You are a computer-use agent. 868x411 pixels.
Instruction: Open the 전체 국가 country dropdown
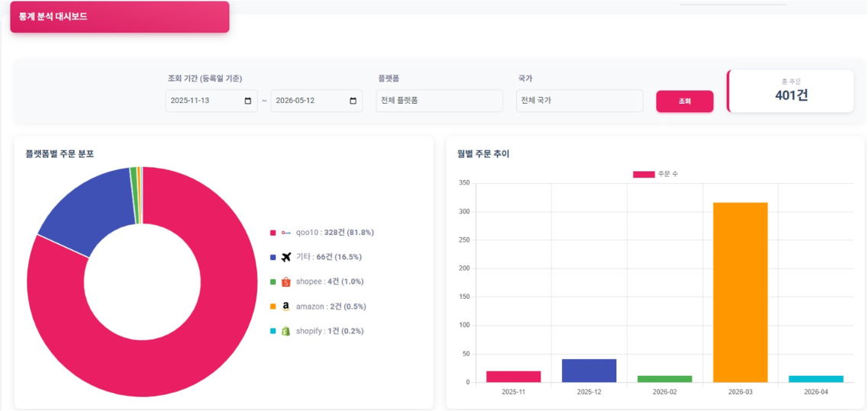click(x=579, y=101)
